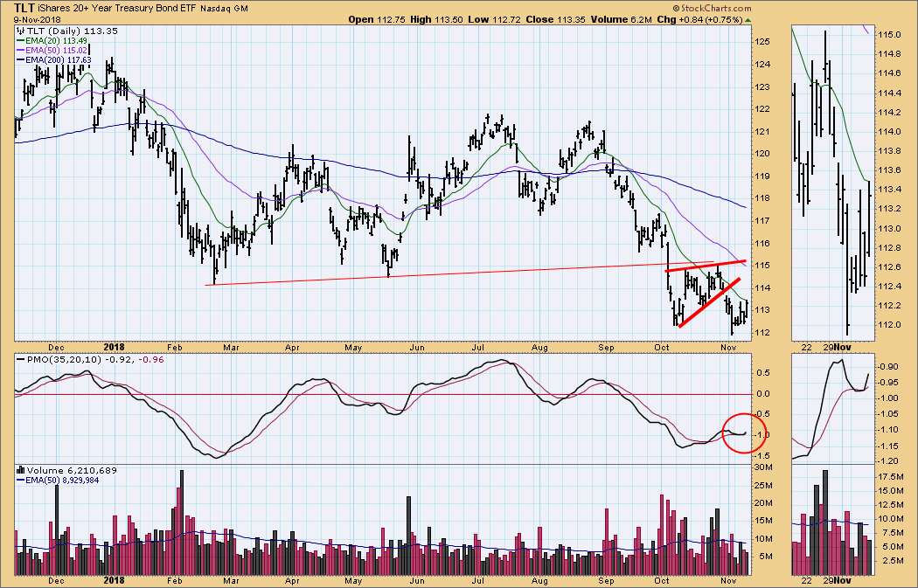
Task: Click the 115.0 label on zoomed price panel
Action: [889, 35]
